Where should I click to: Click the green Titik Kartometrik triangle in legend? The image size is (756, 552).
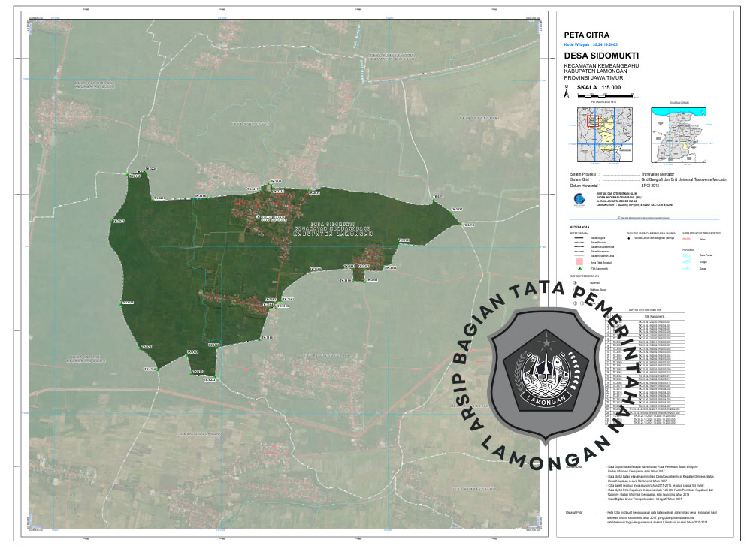[579, 268]
